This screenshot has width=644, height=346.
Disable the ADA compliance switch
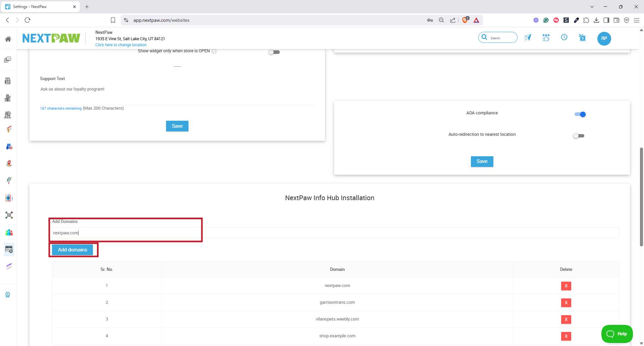pyautogui.click(x=580, y=114)
